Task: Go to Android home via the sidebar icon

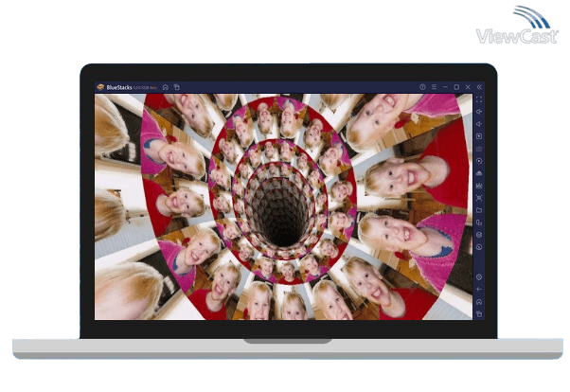Action: (x=479, y=302)
